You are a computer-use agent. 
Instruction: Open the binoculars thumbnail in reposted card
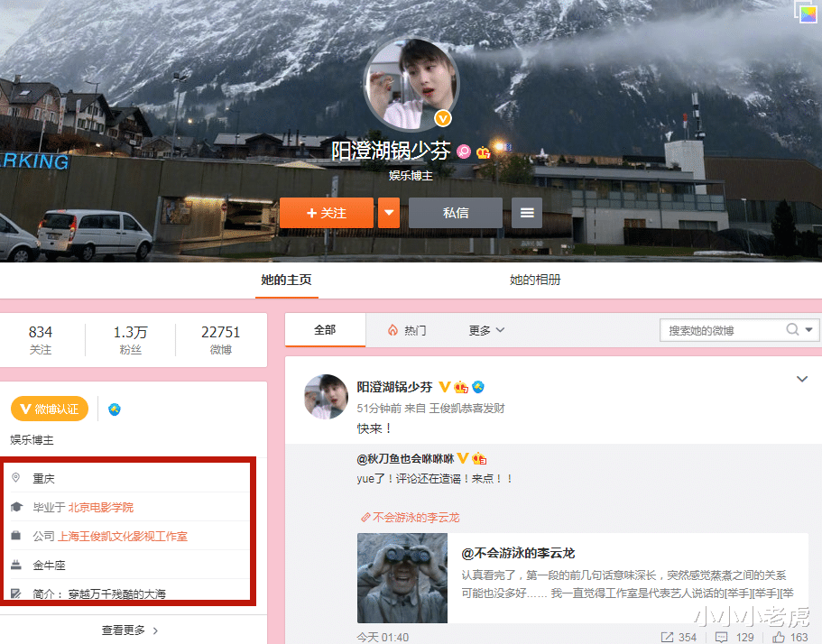[402, 578]
